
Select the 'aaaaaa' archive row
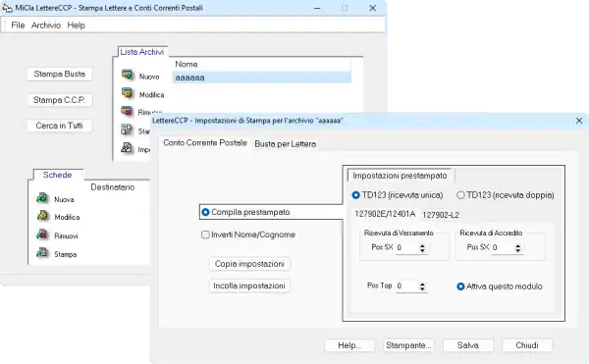(261, 78)
